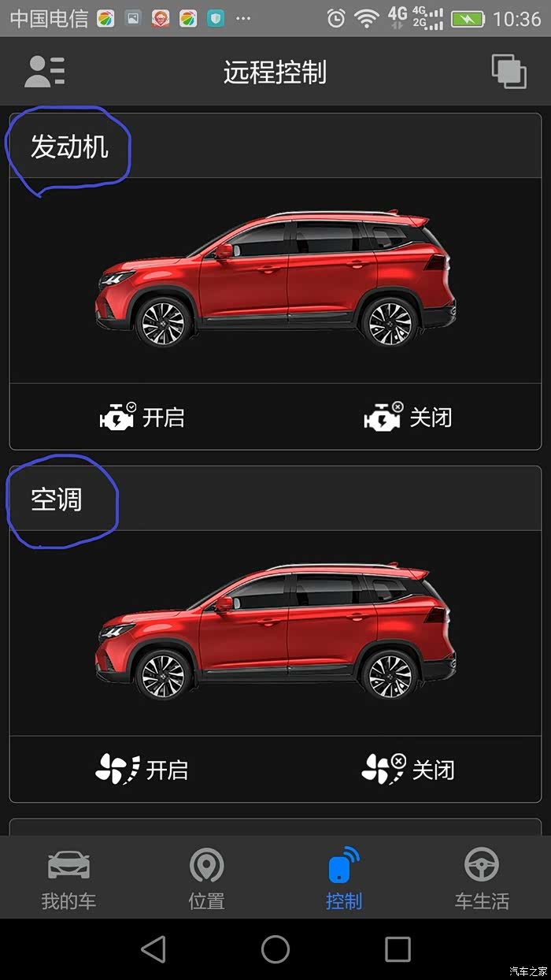The image size is (551, 980).
Task: Tap the air conditioner fan on icon
Action: coord(117,769)
